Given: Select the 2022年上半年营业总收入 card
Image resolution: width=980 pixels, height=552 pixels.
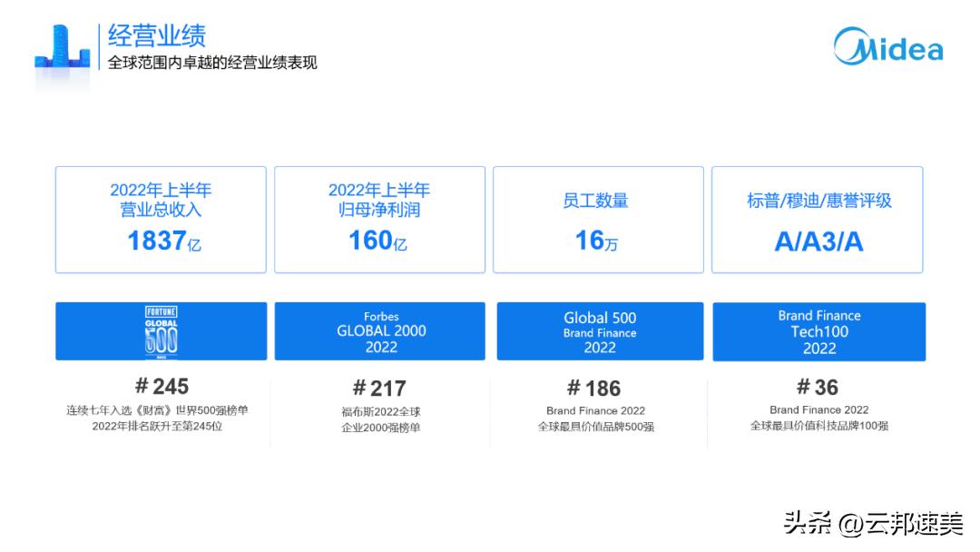Looking at the screenshot, I should 160,219.
